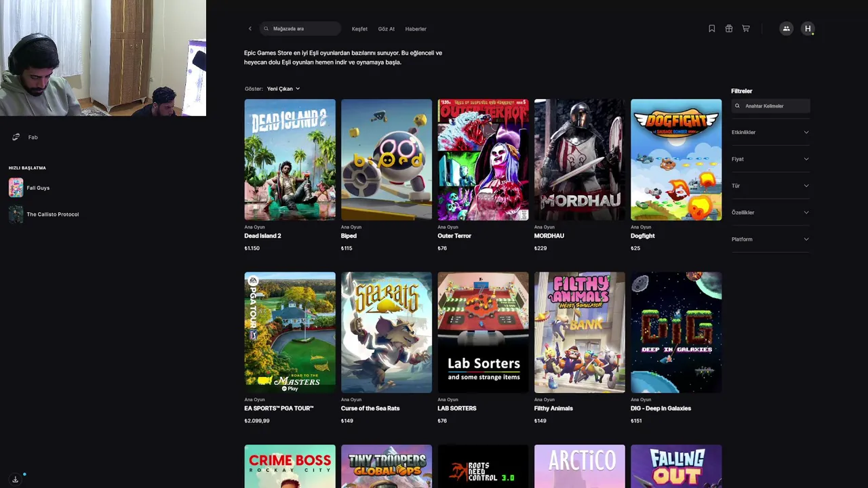Screen dimensions: 868x488
Task: Click the Fab logo icon in sidebar
Action: pyautogui.click(x=16, y=137)
